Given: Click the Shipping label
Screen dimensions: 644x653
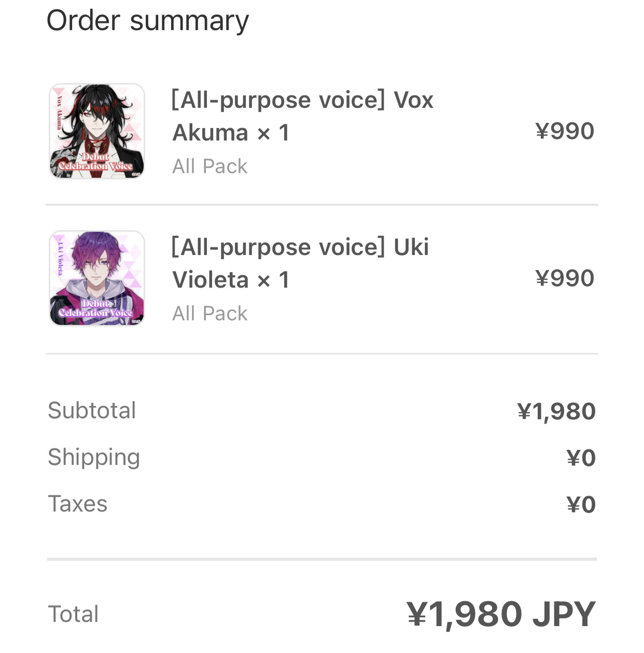Looking at the screenshot, I should [x=94, y=458].
